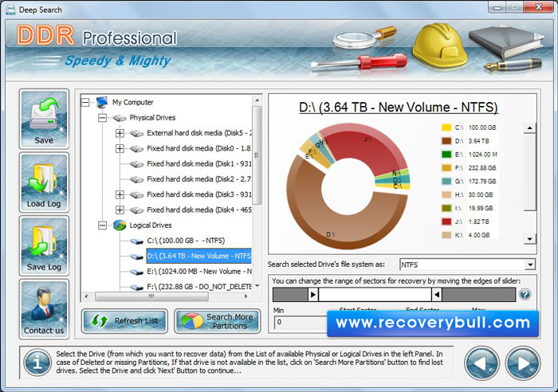Select Fixed hard disk media Disk2
558x392 pixels.
199,179
